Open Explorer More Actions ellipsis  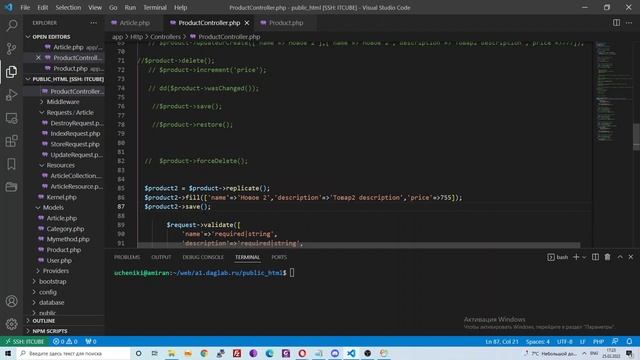pyautogui.click(x=93, y=23)
